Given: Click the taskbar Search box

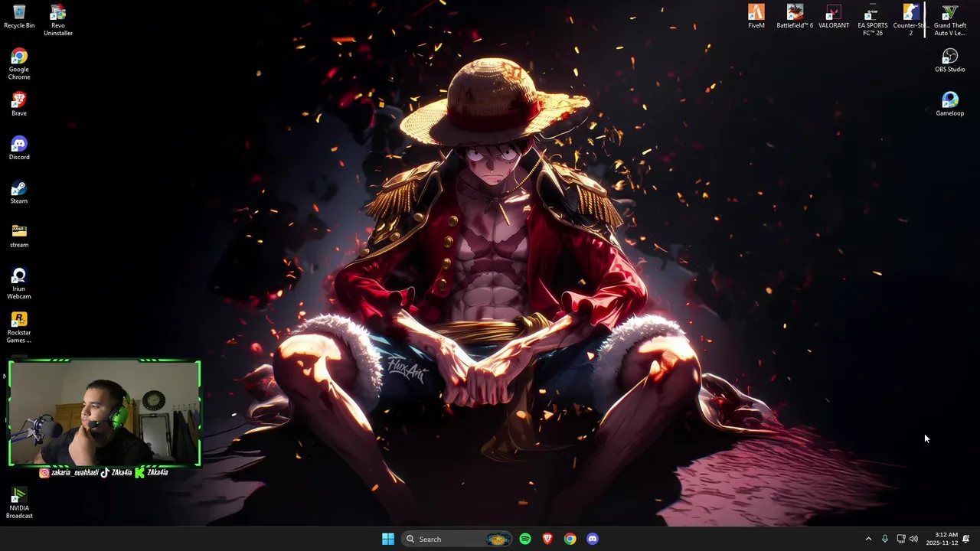Looking at the screenshot, I should (x=456, y=539).
